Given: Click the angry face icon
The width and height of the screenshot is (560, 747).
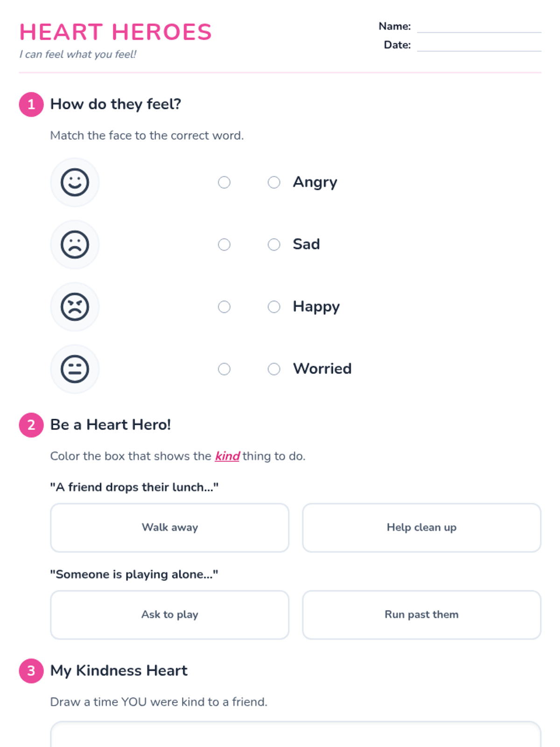Looking at the screenshot, I should pyautogui.click(x=75, y=307).
